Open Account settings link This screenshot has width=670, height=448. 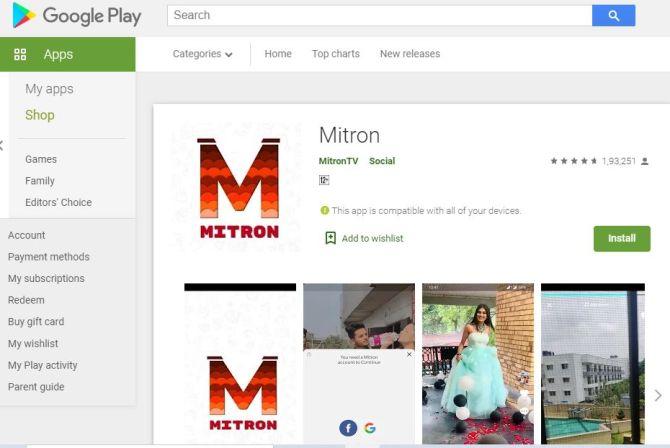26,235
